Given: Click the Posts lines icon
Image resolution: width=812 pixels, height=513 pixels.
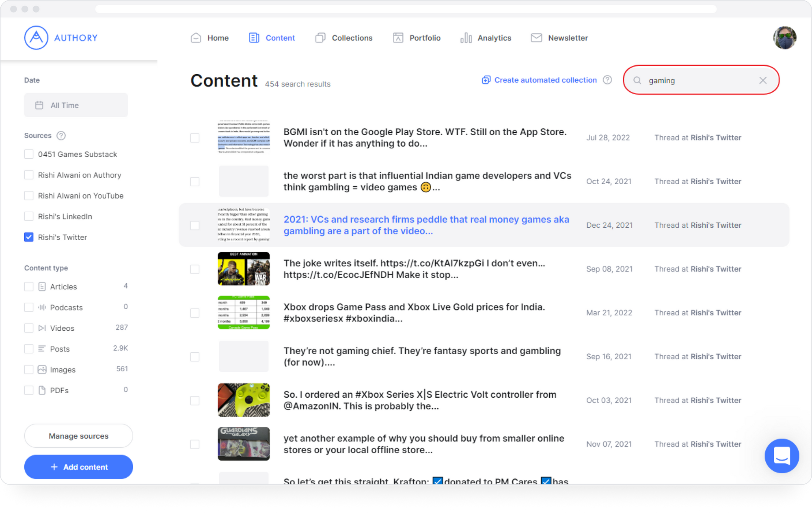Looking at the screenshot, I should [x=42, y=349].
